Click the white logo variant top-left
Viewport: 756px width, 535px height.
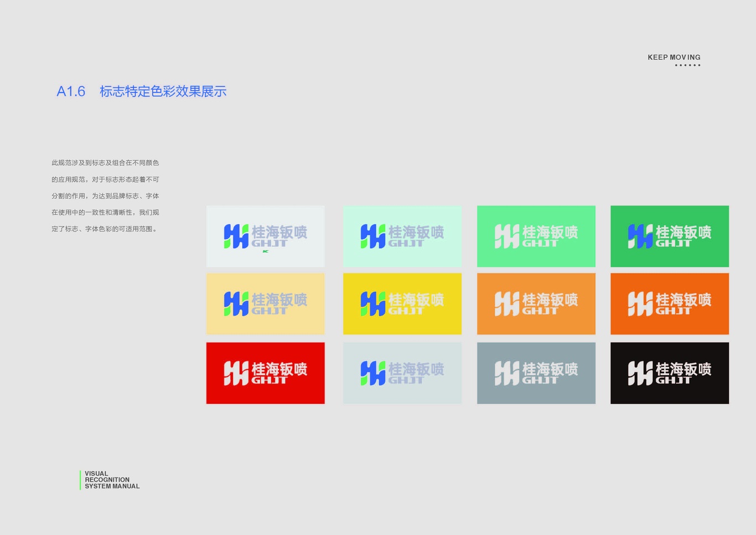pyautogui.click(x=265, y=236)
